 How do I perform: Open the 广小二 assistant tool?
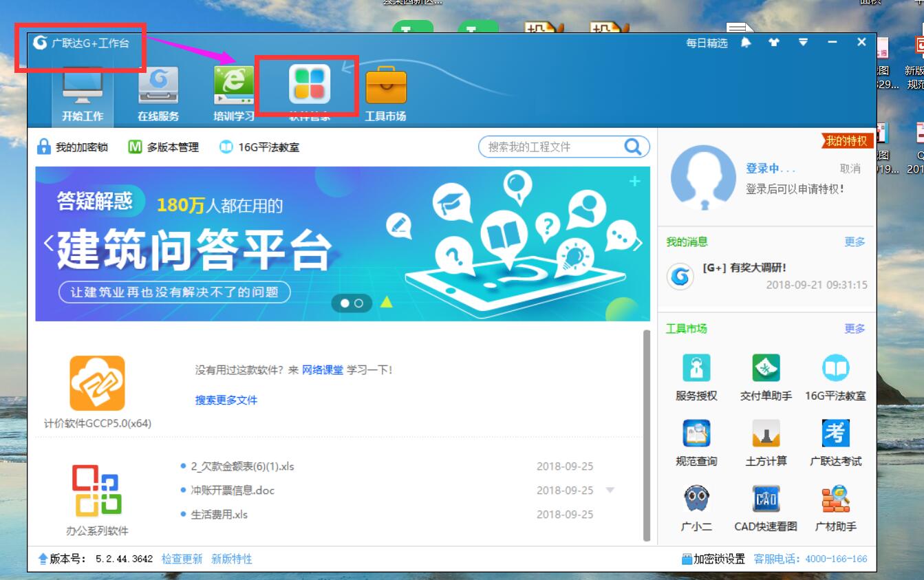click(696, 508)
